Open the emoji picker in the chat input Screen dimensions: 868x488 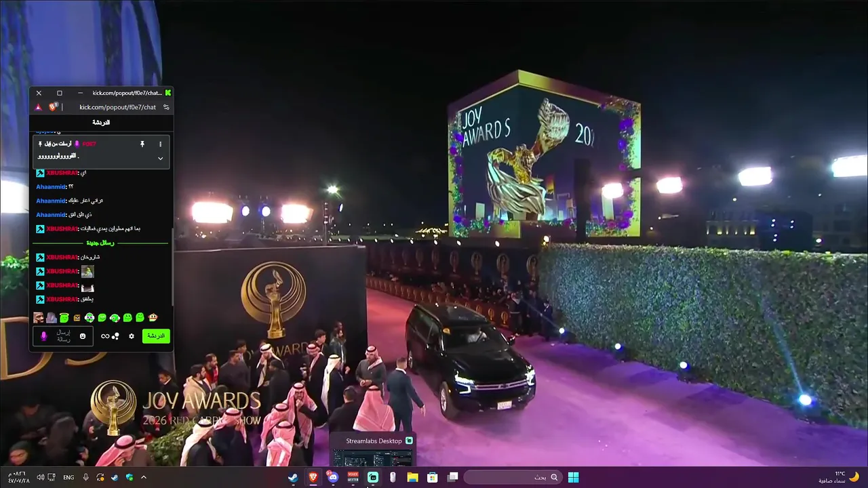pyautogui.click(x=83, y=336)
